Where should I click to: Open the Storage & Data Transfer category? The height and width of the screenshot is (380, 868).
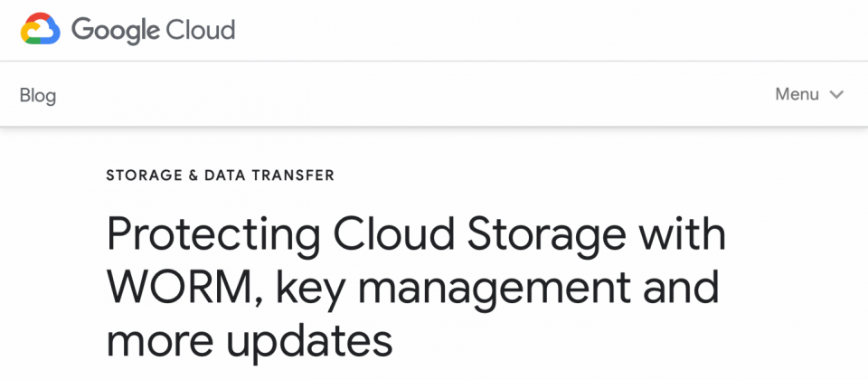pyautogui.click(x=220, y=176)
